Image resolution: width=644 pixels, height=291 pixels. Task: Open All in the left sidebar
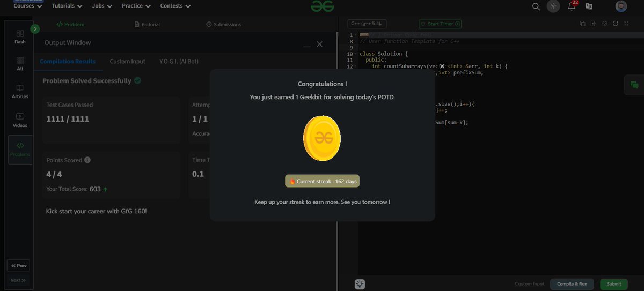(20, 64)
